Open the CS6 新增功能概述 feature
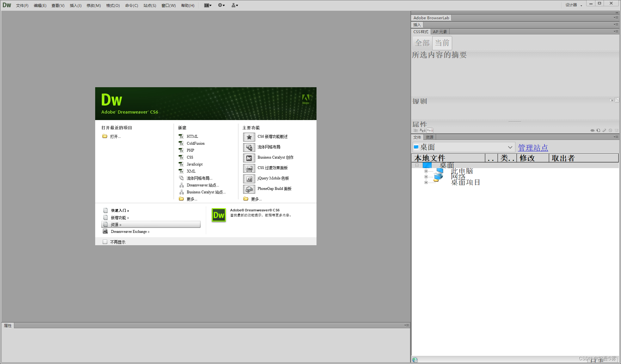The height and width of the screenshot is (364, 621). pos(272,137)
